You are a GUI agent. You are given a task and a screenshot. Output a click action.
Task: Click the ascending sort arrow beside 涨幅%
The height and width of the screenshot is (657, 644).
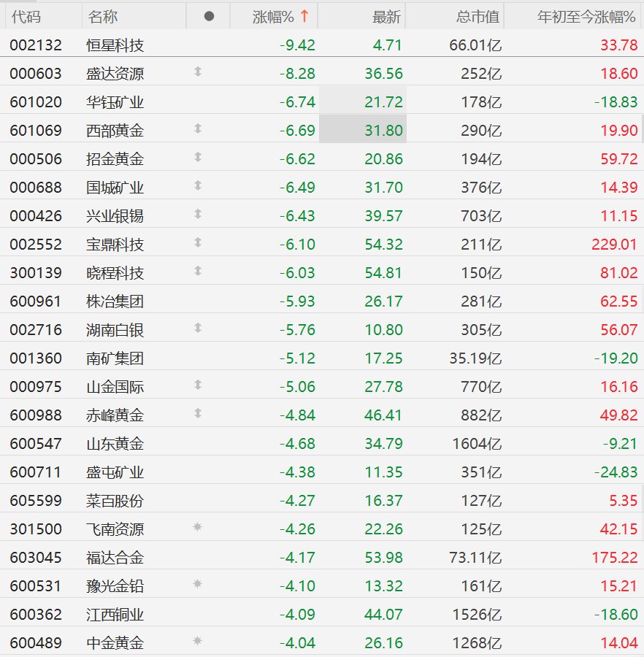(304, 16)
